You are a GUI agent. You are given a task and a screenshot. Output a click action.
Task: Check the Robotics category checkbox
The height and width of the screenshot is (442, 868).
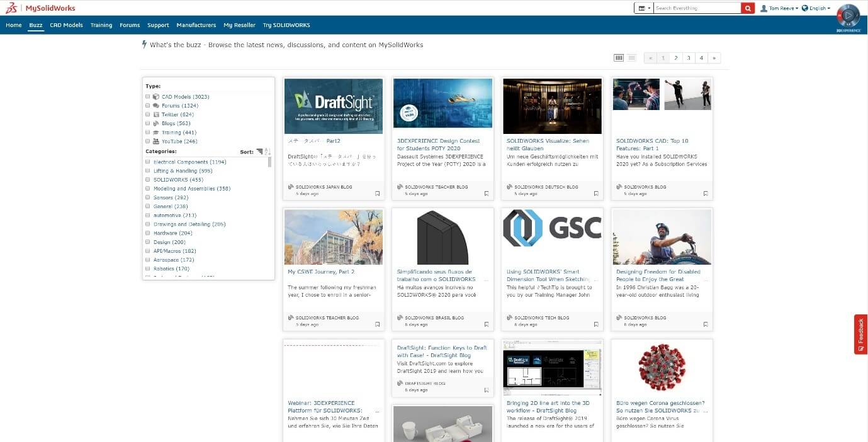[x=148, y=268]
